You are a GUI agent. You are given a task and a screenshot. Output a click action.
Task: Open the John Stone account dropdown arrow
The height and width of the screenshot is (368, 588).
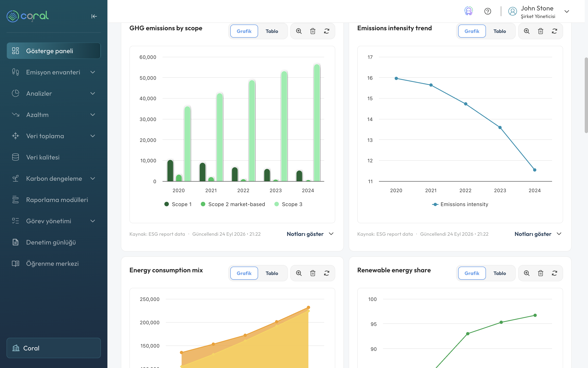click(567, 11)
